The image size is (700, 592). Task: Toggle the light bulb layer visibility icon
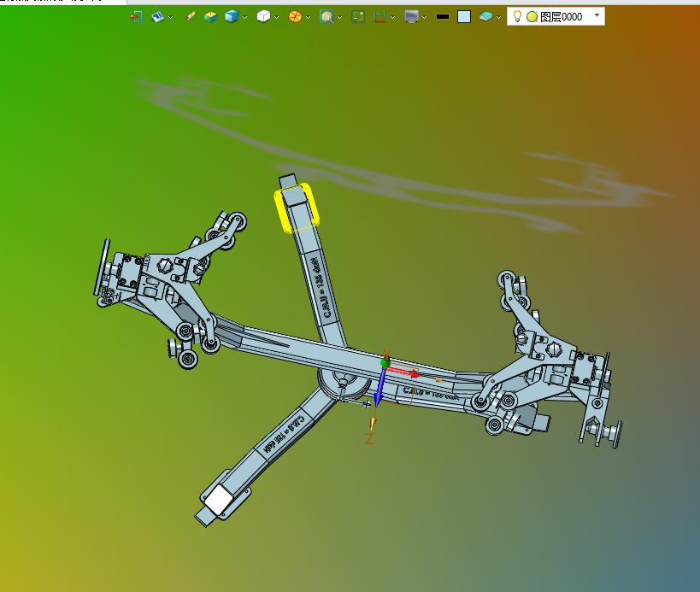coord(517,16)
